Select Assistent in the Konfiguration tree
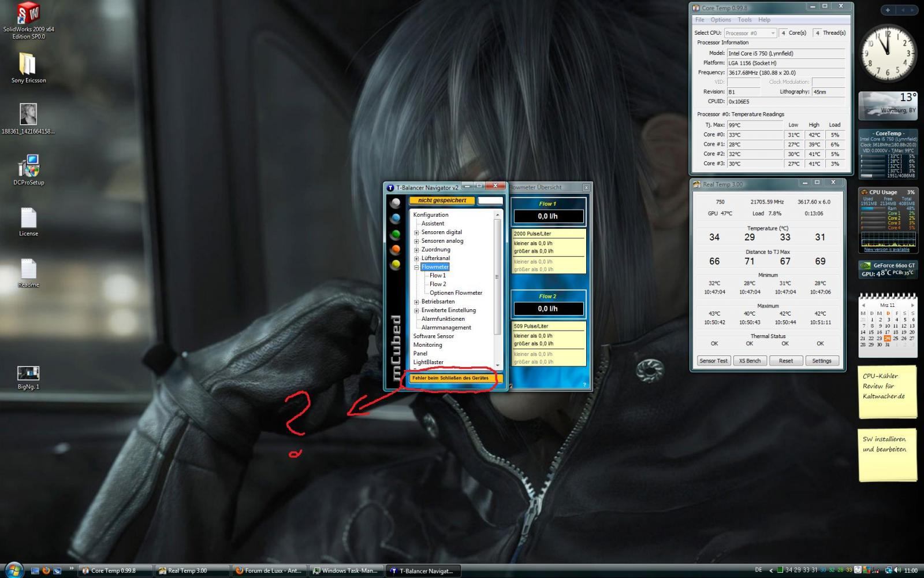Viewport: 924px width, 578px height. click(433, 224)
